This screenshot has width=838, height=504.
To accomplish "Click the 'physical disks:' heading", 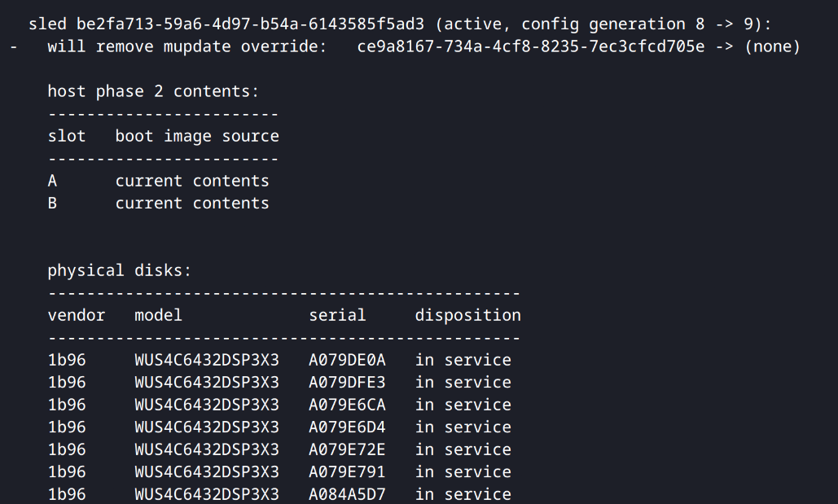I will [x=120, y=270].
